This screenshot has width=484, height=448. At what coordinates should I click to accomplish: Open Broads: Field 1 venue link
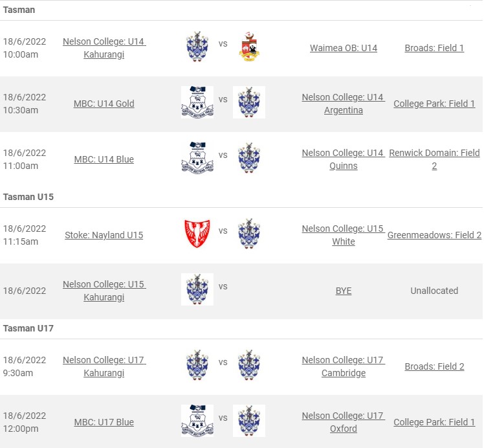434,48
